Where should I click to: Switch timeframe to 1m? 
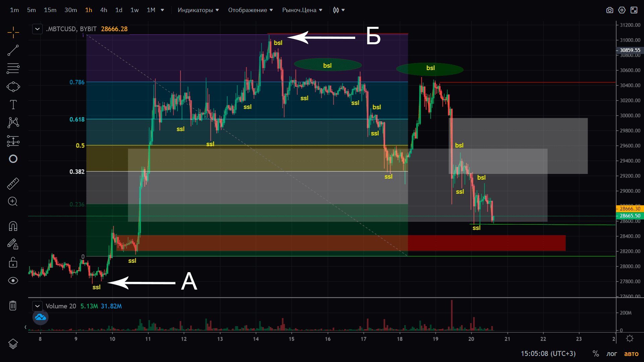[14, 10]
